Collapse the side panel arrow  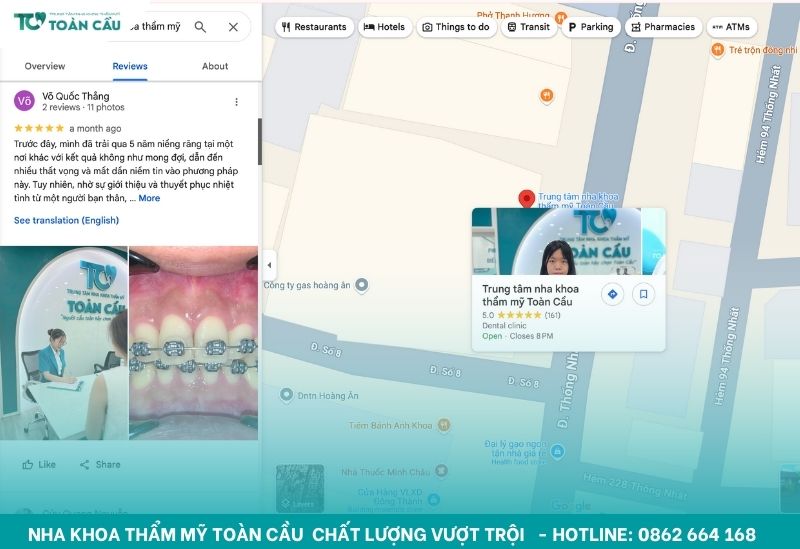(x=269, y=265)
